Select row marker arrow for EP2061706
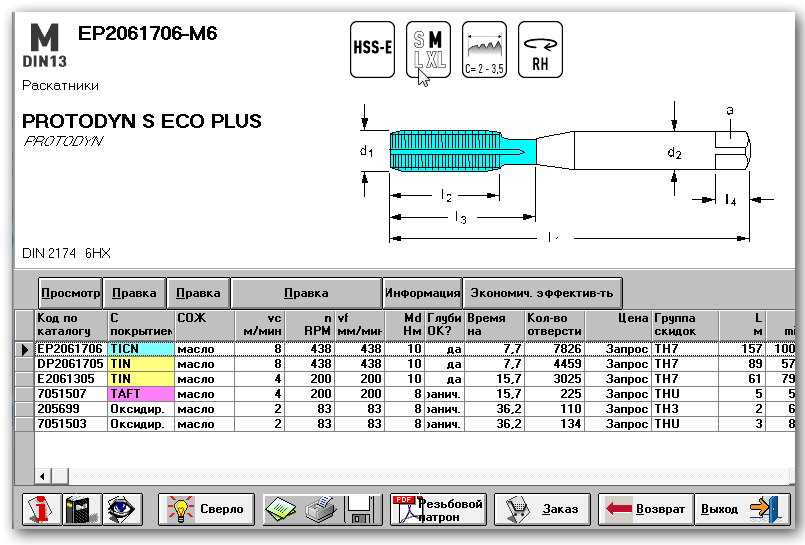This screenshot has height=545, width=805. point(24,349)
